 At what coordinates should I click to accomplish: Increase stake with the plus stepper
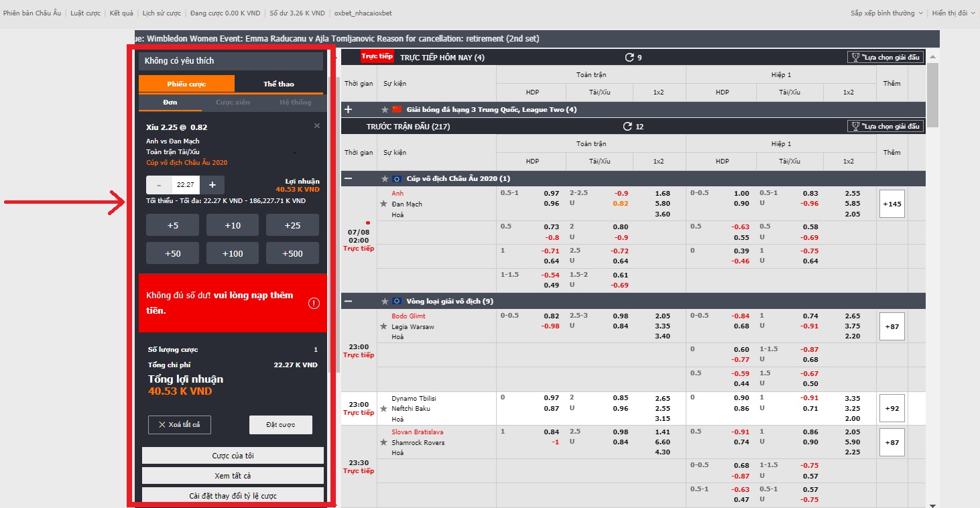[212, 185]
